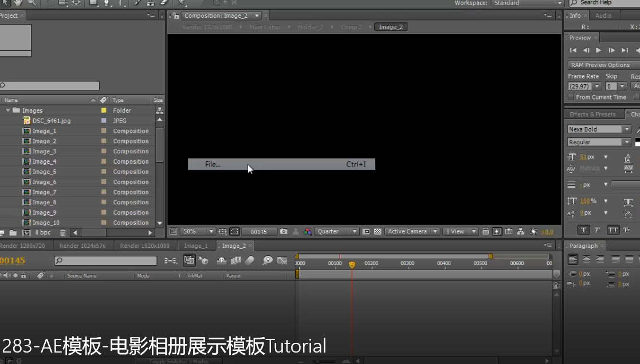Toggle Always Preview This View icon
The image size is (640, 364).
point(173,232)
